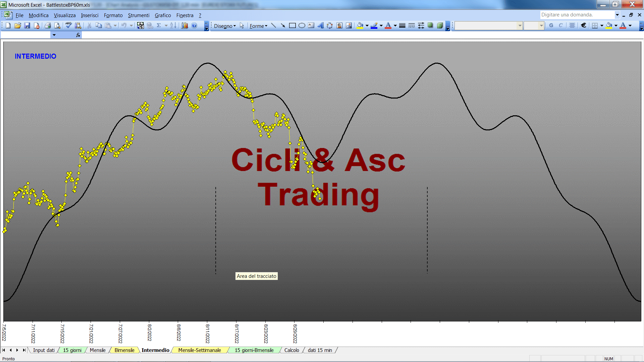Click the Dash Style icon
Image resolution: width=644 pixels, height=362 pixels.
pos(412,25)
